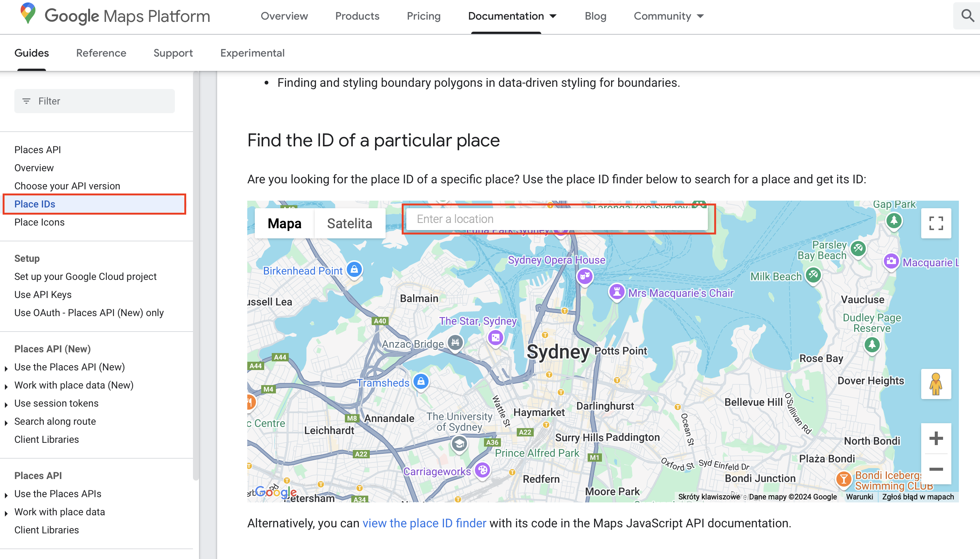Click Milk Beach marker icon
The width and height of the screenshot is (980, 559).
click(x=813, y=275)
